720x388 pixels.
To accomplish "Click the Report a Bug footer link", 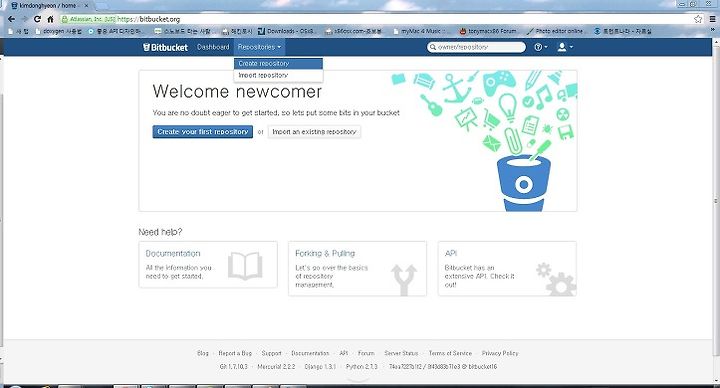I will (235, 353).
